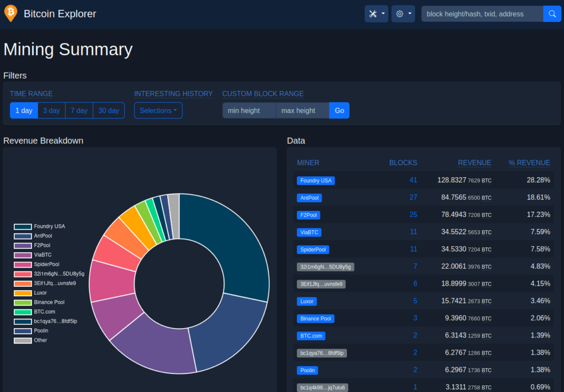Switch to 7 day time range
Image resolution: width=564 pixels, height=392 pixels.
click(x=79, y=111)
